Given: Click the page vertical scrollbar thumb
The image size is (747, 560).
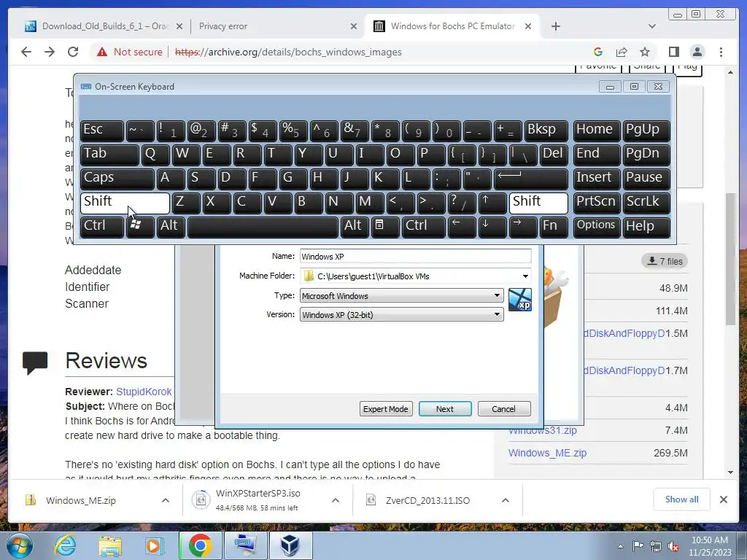Looking at the screenshot, I should click(x=730, y=260).
